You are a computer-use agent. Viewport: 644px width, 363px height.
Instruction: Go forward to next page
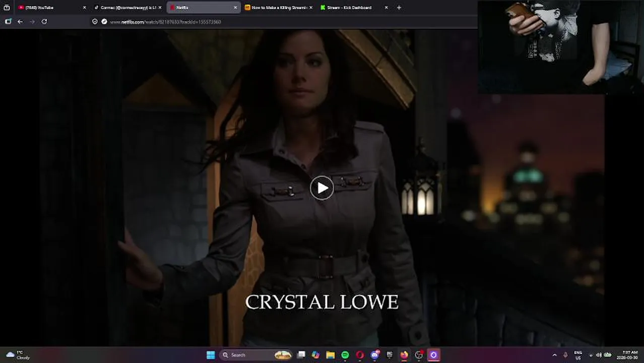tap(32, 22)
